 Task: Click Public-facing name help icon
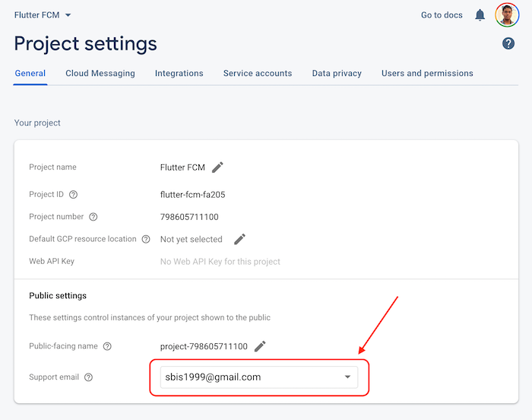[x=107, y=346]
